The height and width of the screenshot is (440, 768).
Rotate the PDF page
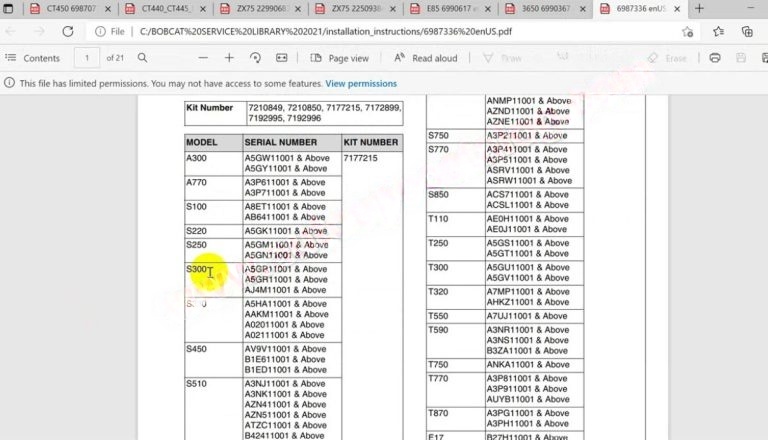[x=255, y=58]
